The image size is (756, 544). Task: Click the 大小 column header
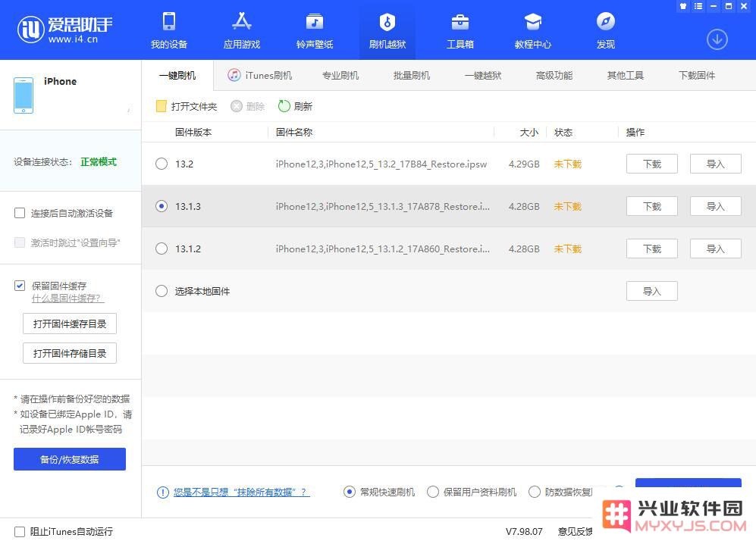[x=529, y=132]
